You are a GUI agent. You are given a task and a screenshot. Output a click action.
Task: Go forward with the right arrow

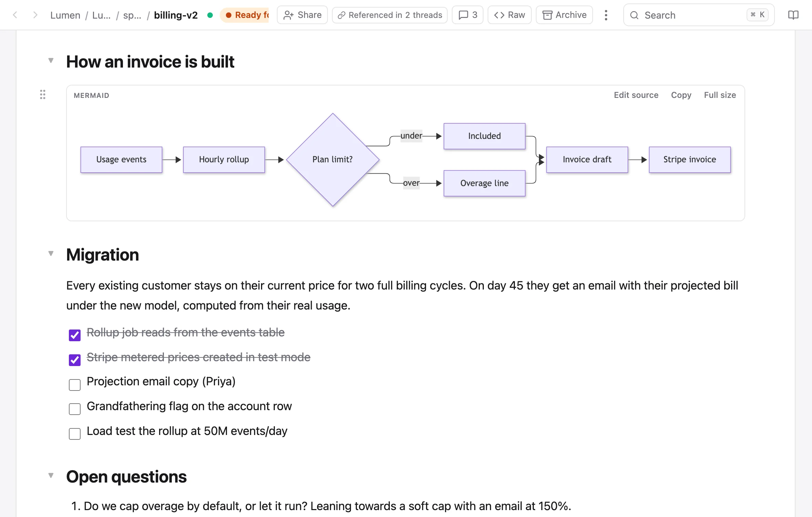pyautogui.click(x=35, y=15)
